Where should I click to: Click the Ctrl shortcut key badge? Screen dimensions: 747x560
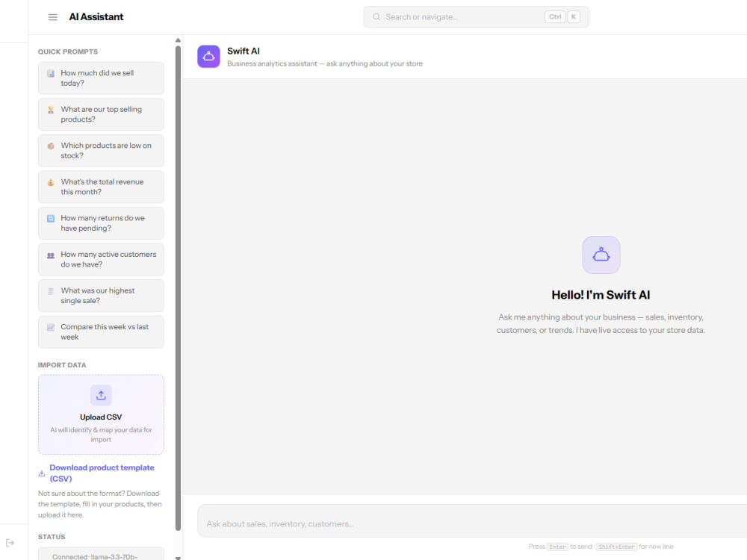pyautogui.click(x=555, y=16)
